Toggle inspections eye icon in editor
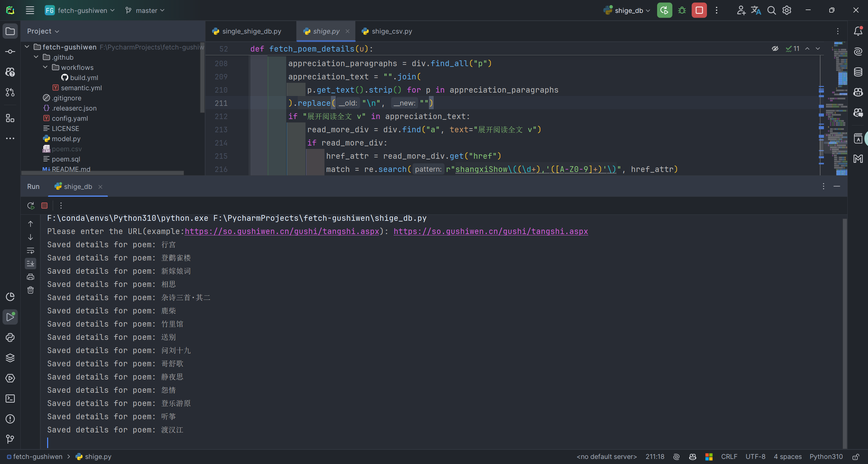The image size is (868, 464). pyautogui.click(x=775, y=49)
